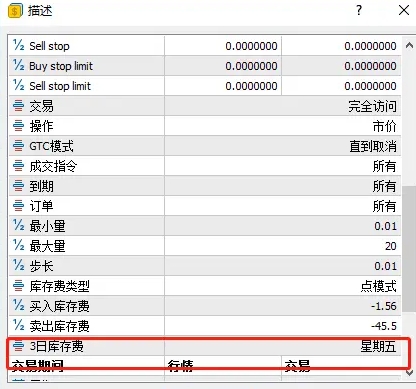Click the lines icon beside 操作
This screenshot has width=416, height=389.
[x=18, y=126]
